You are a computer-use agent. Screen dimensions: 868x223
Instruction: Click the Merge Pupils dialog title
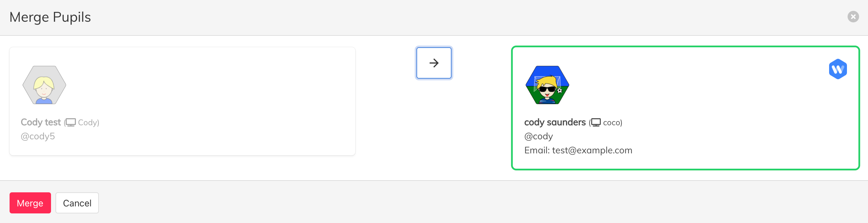point(50,17)
